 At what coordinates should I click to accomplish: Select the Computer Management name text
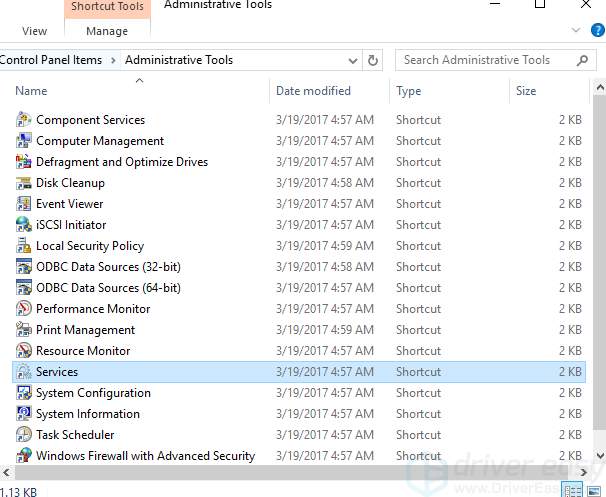coord(100,141)
